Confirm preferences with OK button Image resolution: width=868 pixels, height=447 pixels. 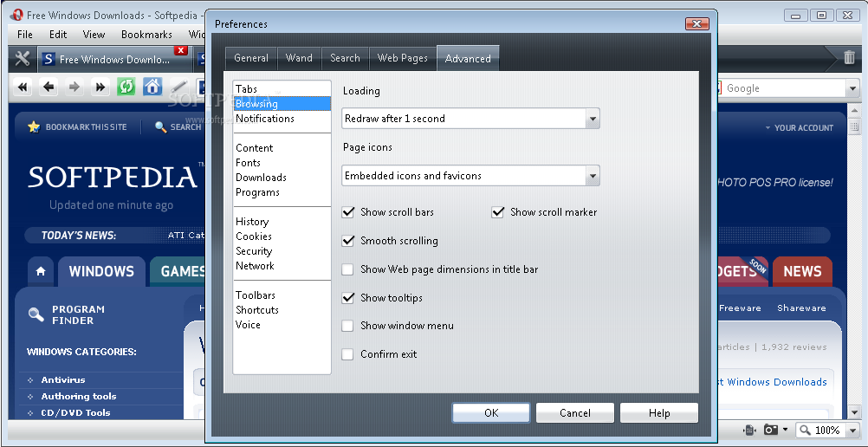491,413
